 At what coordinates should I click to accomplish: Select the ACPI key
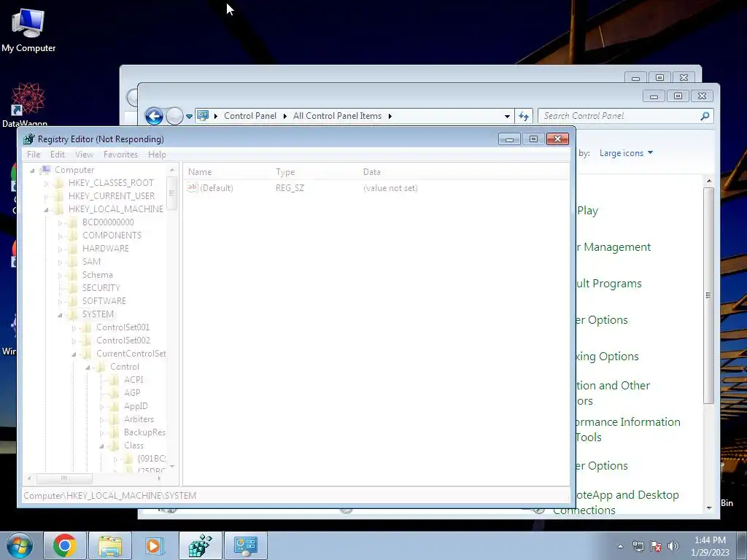click(x=133, y=379)
